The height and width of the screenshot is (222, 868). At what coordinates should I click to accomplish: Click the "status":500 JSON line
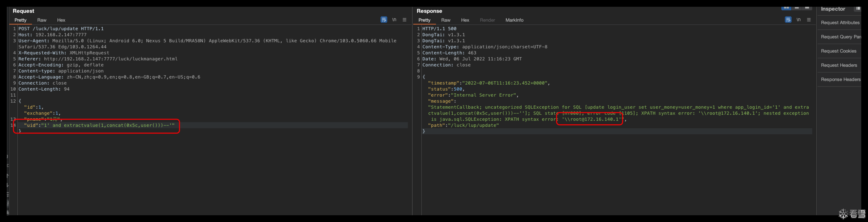446,89
